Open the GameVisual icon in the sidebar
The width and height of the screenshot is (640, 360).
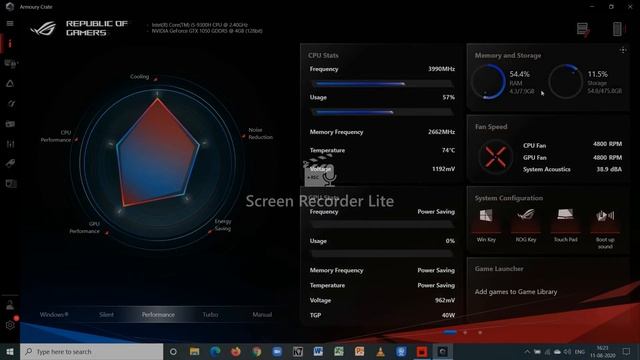pyautogui.click(x=11, y=104)
